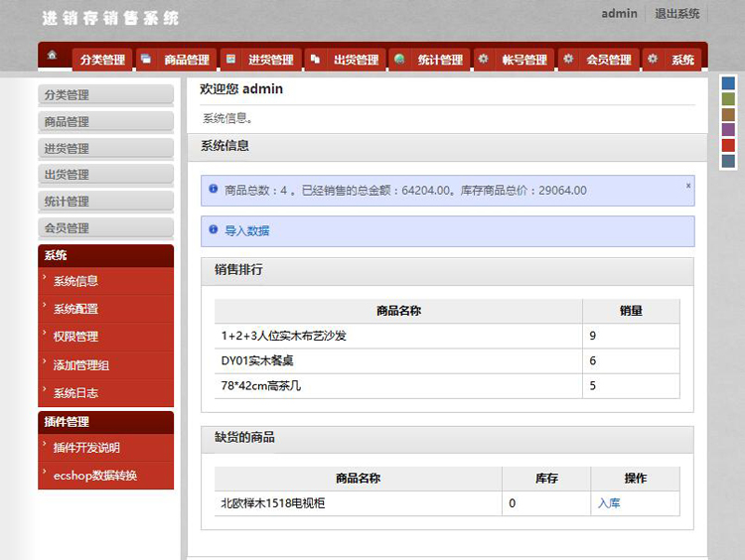Click the 北欧榉木1518电视柜 product name
The image size is (745, 560).
click(273, 503)
